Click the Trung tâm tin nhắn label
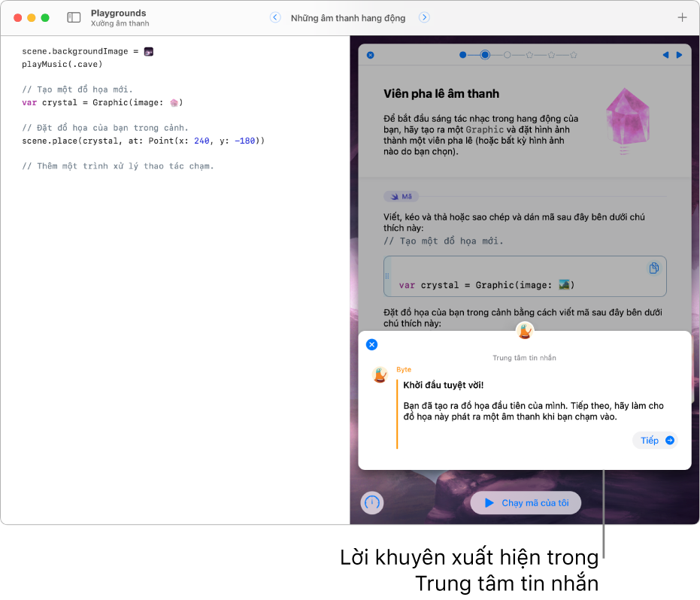 click(x=524, y=358)
